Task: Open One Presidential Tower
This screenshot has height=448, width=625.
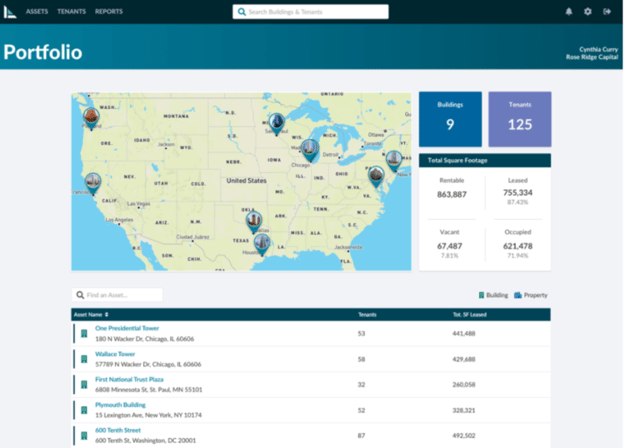Action: tap(127, 328)
